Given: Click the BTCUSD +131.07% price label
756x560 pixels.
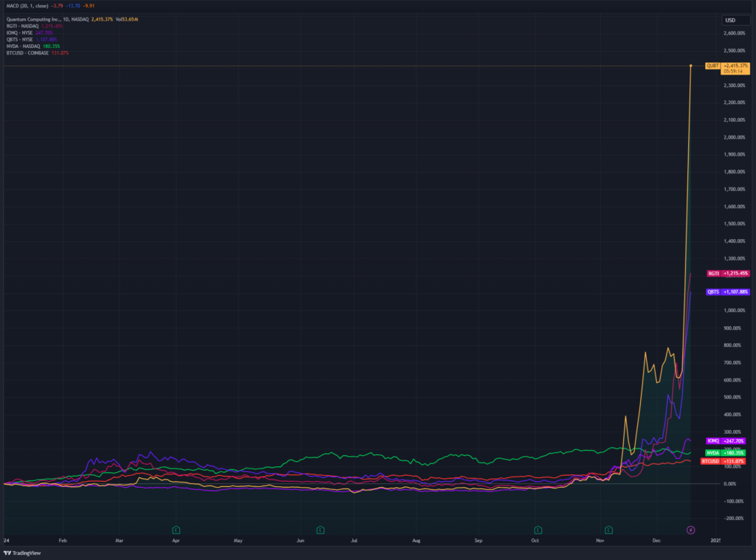Looking at the screenshot, I should [x=724, y=461].
